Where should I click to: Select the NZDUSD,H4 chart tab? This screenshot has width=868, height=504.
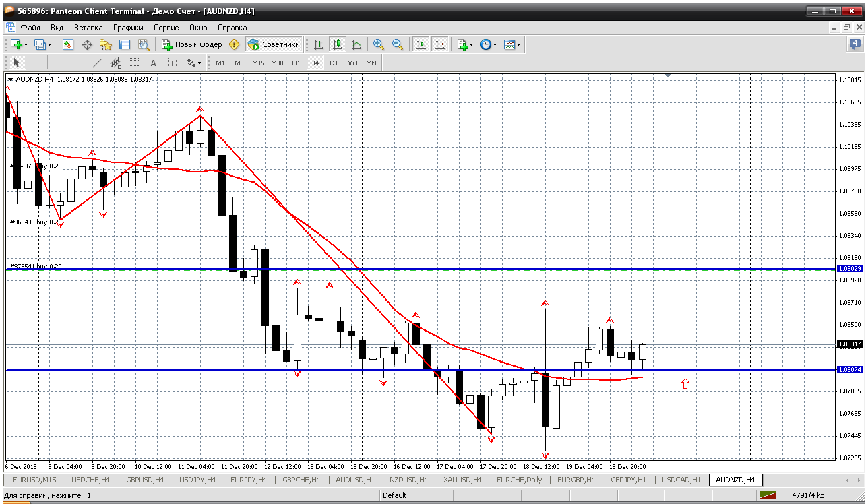coord(408,480)
